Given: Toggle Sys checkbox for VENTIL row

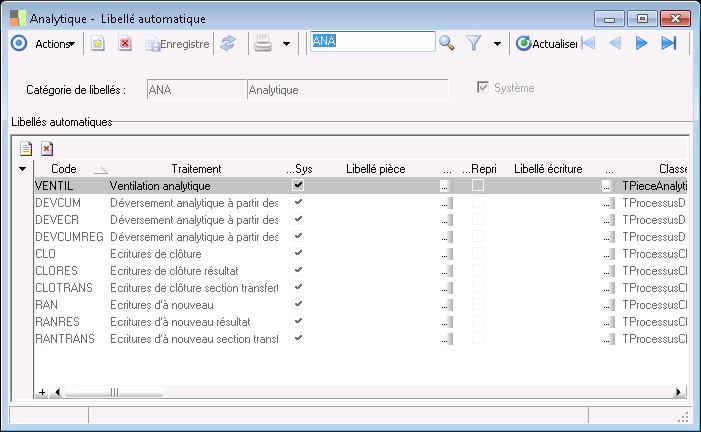Looking at the screenshot, I should tap(298, 185).
